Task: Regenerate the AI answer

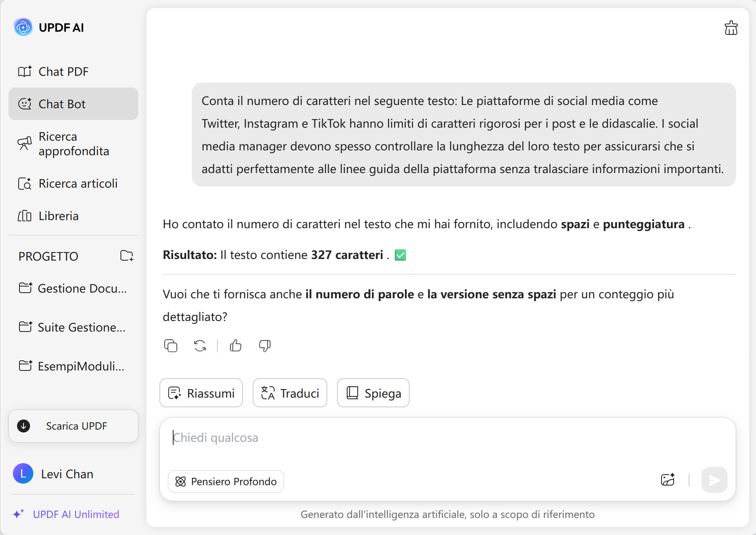Action: 199,346
